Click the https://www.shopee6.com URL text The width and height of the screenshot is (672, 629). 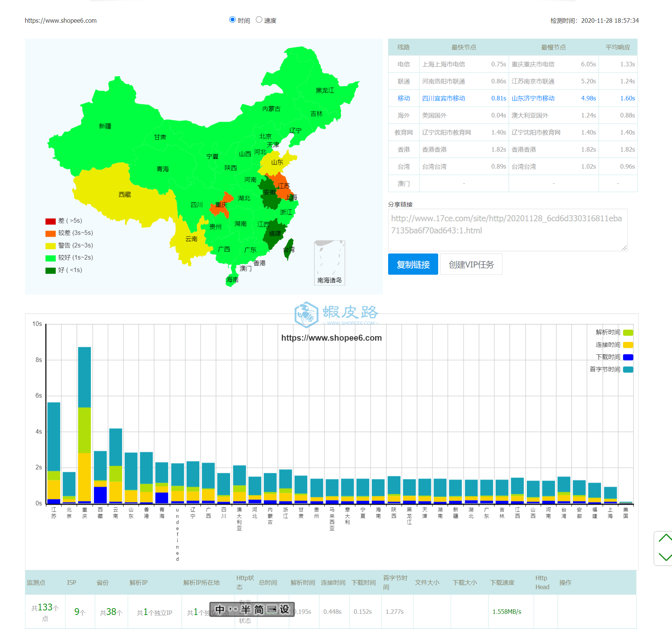point(61,20)
